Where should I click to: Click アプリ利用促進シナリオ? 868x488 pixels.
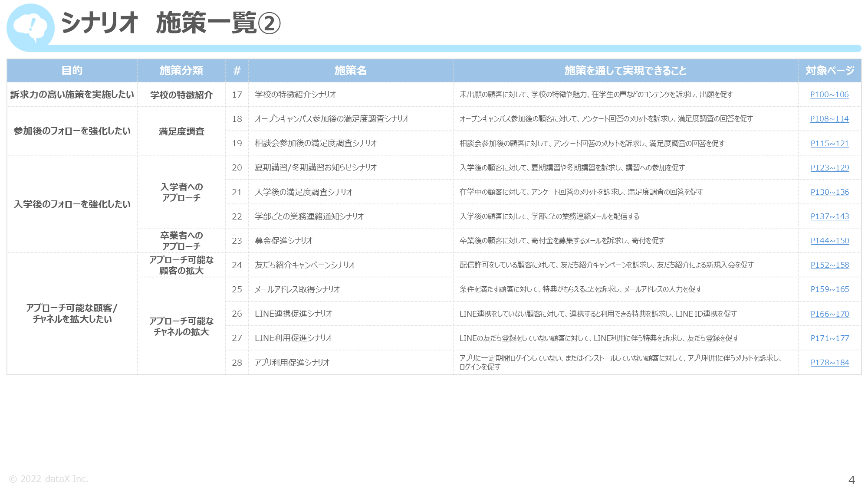(292, 363)
